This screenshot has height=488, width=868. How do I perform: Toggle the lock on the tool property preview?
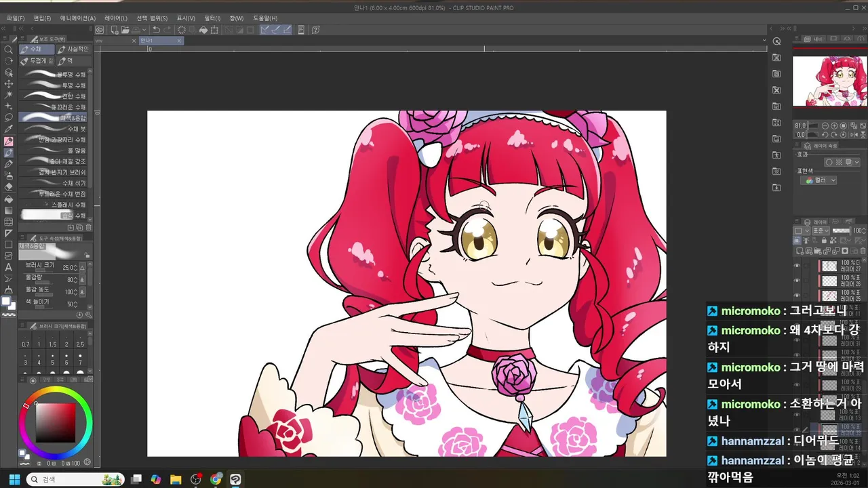click(x=87, y=255)
